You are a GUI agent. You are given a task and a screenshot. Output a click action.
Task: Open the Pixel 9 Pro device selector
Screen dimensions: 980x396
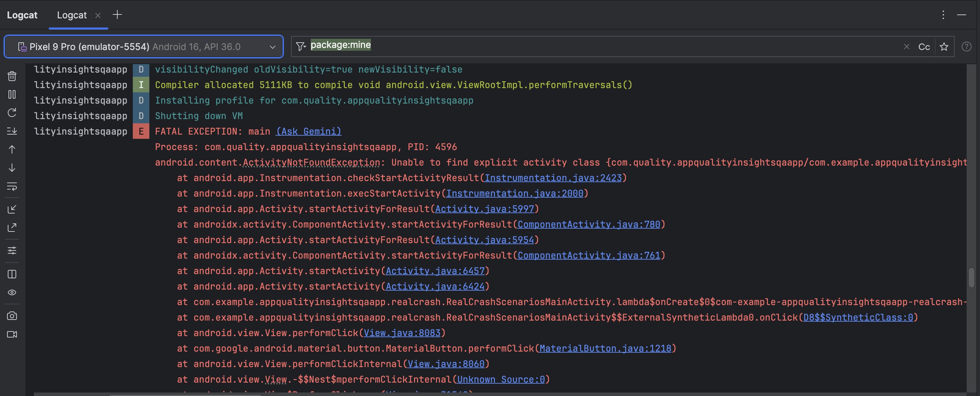pyautogui.click(x=144, y=47)
